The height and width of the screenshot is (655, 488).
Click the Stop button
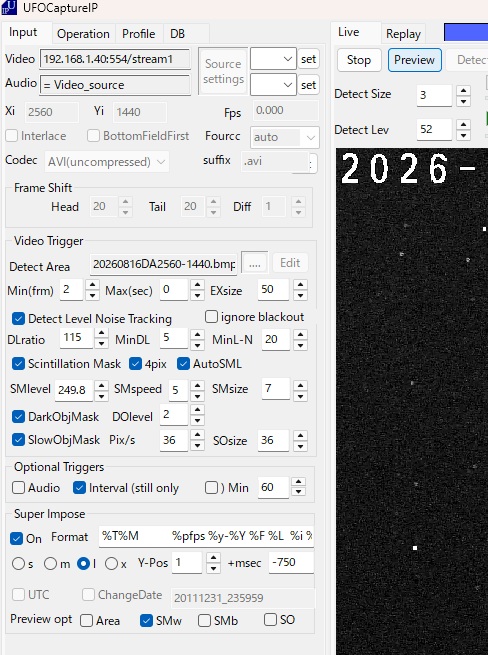click(359, 60)
